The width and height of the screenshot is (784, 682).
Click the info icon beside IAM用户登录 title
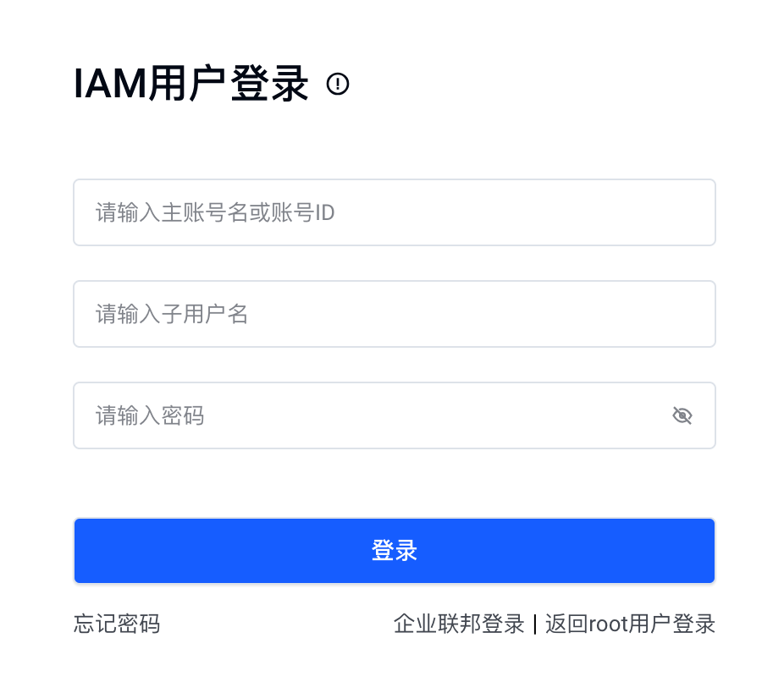[338, 84]
